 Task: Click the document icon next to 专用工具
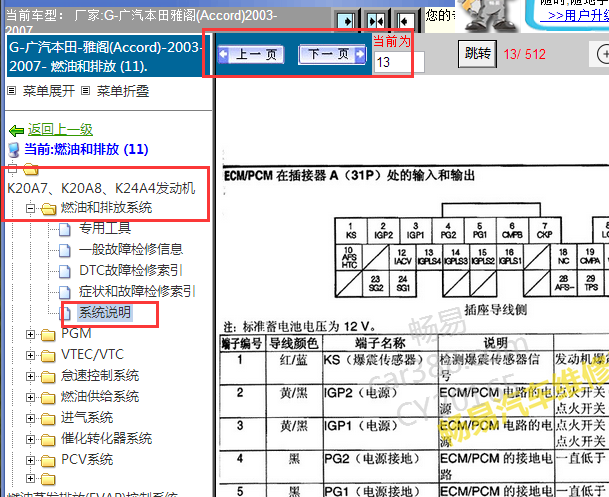64,230
